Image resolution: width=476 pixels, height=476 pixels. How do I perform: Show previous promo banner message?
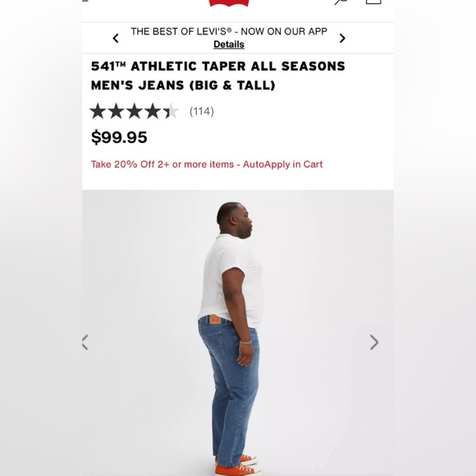click(116, 39)
